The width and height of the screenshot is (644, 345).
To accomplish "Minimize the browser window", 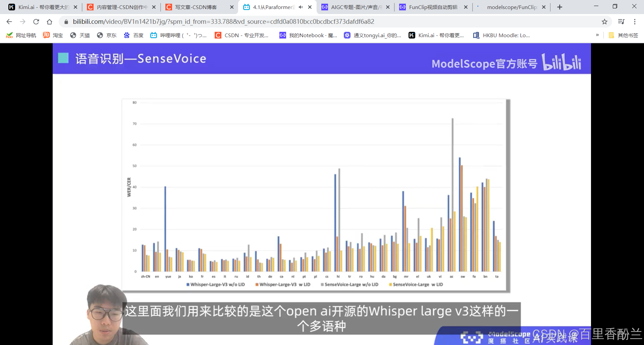I will (596, 6).
